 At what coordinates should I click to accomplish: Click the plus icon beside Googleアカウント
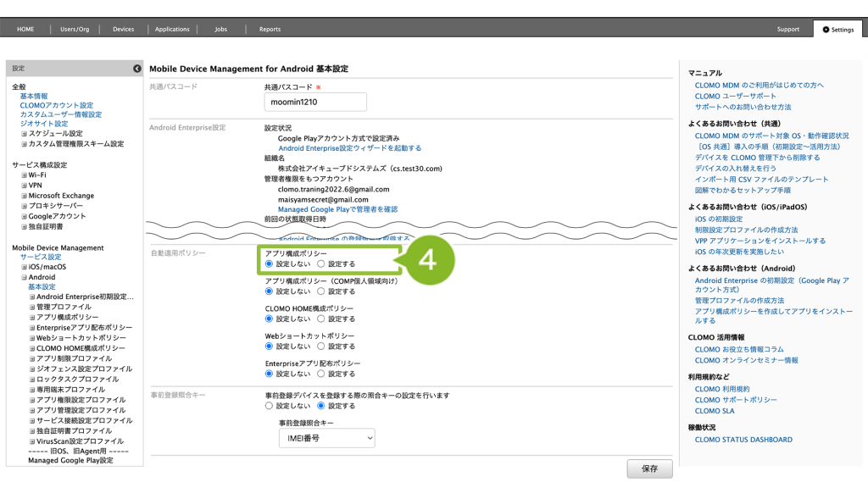point(25,216)
